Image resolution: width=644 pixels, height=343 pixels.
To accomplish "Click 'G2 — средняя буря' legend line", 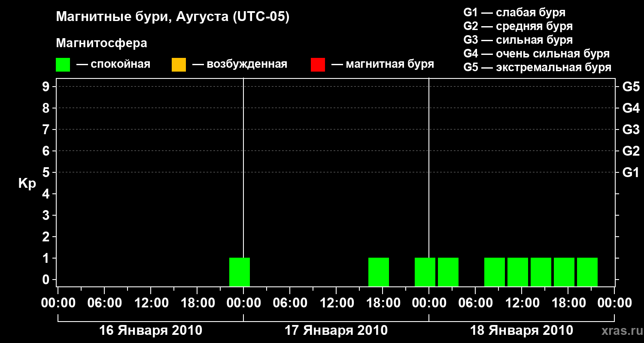I will pyautogui.click(x=518, y=26).
